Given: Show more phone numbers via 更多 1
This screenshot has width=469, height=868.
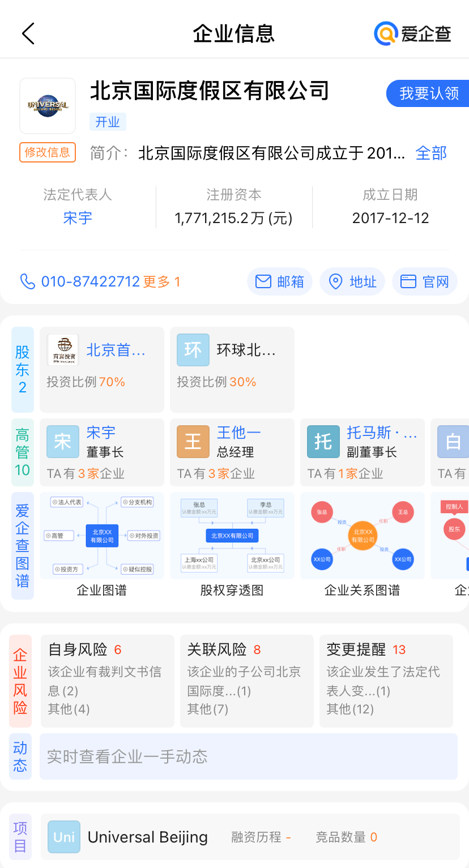Looking at the screenshot, I should tap(161, 281).
